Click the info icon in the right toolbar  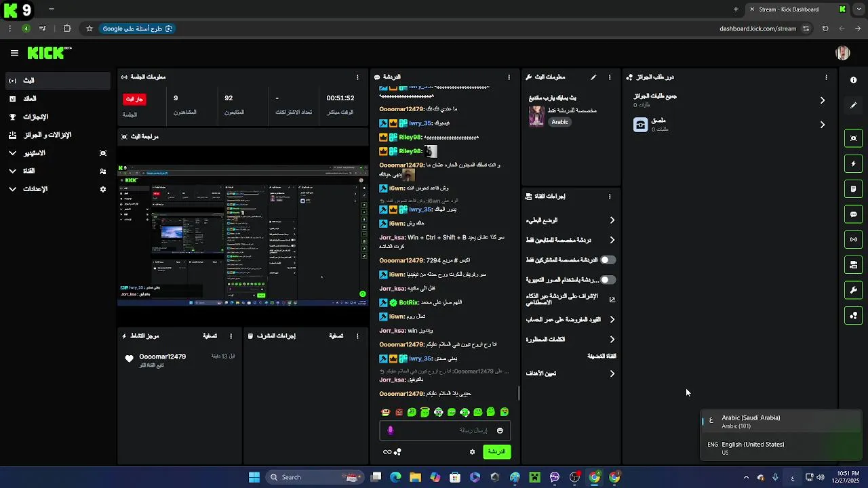point(854,80)
